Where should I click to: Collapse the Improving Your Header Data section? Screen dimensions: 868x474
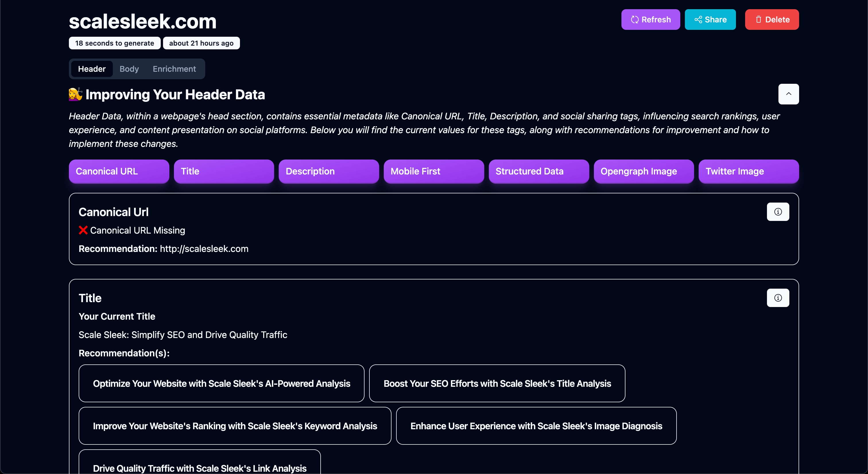pyautogui.click(x=788, y=94)
